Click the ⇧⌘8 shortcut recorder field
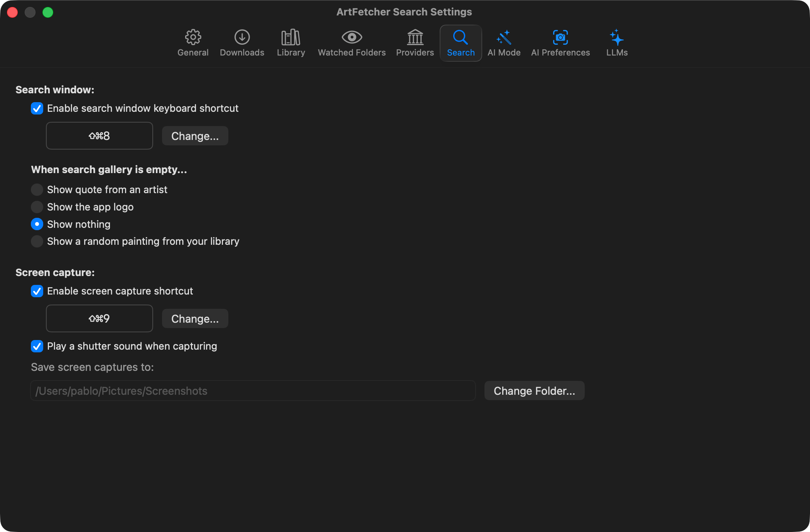This screenshot has width=810, height=532. (100, 136)
